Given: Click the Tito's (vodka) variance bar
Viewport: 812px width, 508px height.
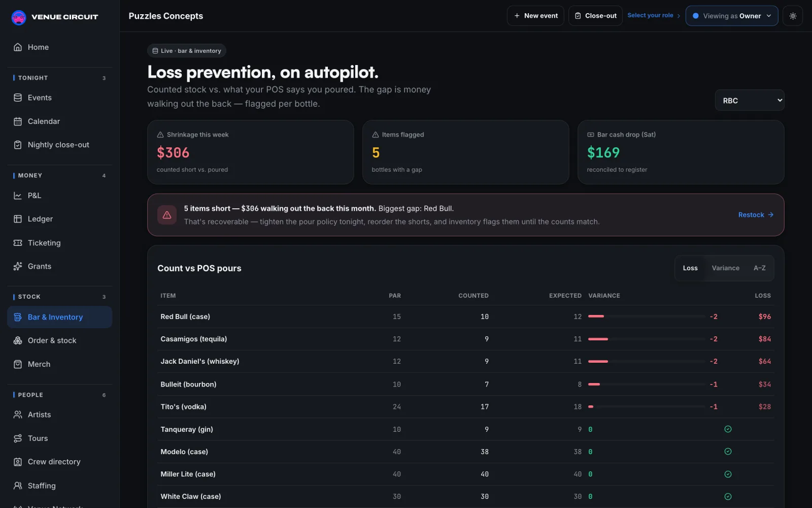Looking at the screenshot, I should 646,406.
